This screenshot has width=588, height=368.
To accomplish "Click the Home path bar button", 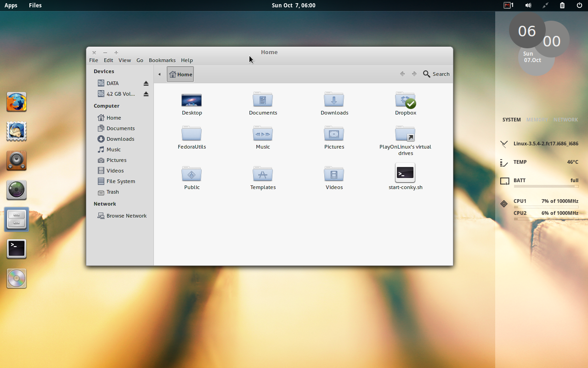I will pyautogui.click(x=181, y=74).
